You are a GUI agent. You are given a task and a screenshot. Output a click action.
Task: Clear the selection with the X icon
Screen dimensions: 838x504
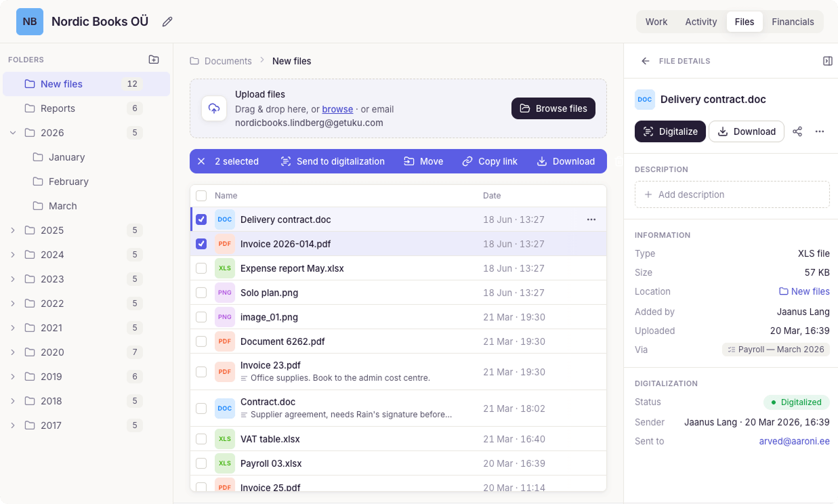201,161
